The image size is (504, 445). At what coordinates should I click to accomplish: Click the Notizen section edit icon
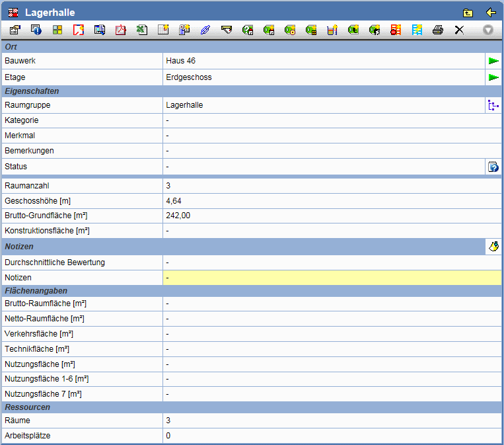coord(493,247)
